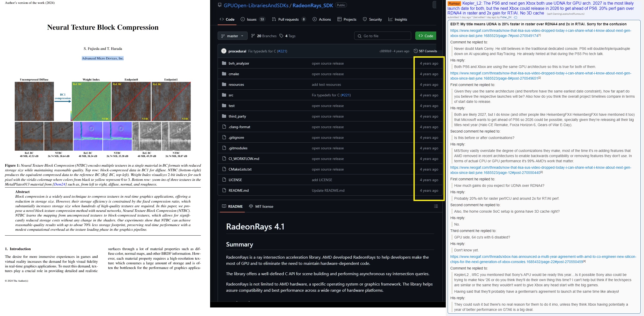Open the Pull requests tab
644x316 pixels.
pos(288,19)
